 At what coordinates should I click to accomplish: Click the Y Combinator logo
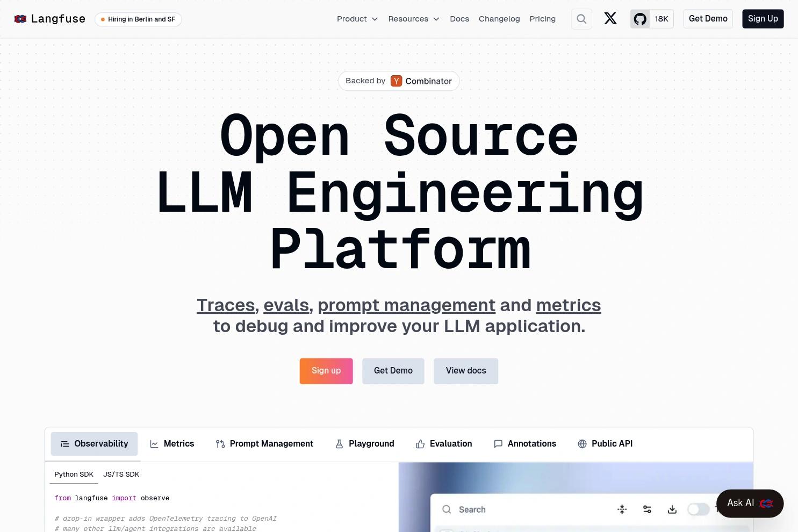point(397,81)
